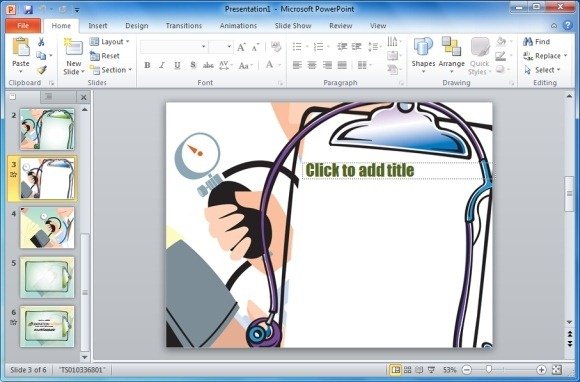Minimize the ribbon with caret

click(554, 26)
